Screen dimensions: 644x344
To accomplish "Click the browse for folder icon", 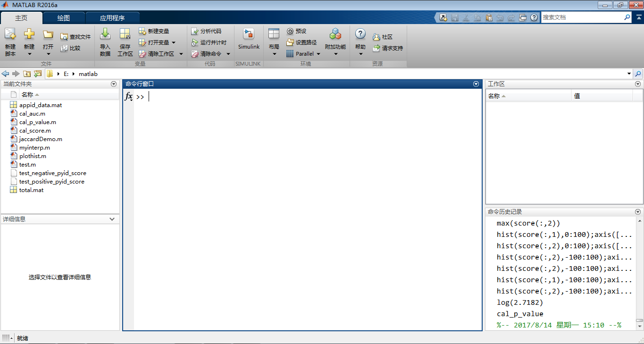I will 38,74.
